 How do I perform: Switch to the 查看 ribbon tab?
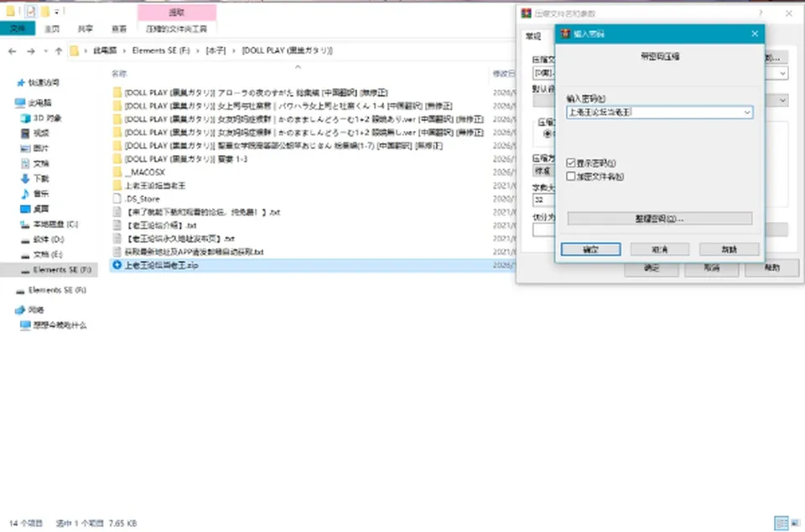pos(119,28)
